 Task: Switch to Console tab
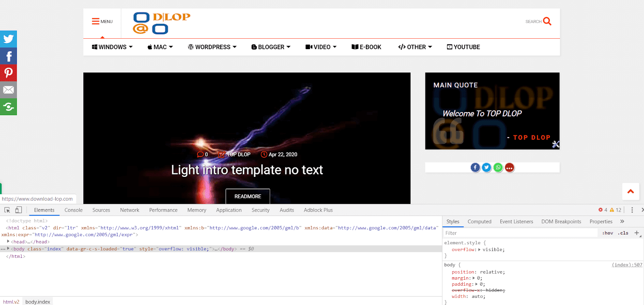pyautogui.click(x=74, y=210)
